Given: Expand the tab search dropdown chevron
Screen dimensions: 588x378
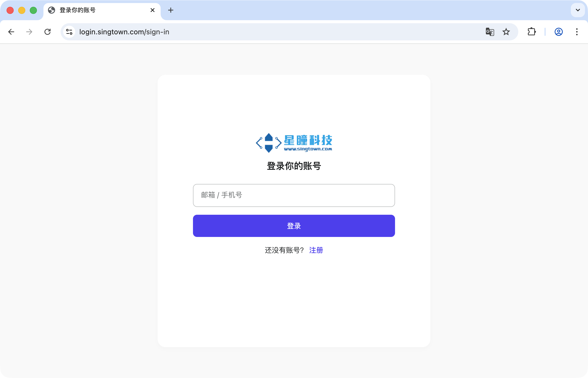Looking at the screenshot, I should click(x=578, y=10).
